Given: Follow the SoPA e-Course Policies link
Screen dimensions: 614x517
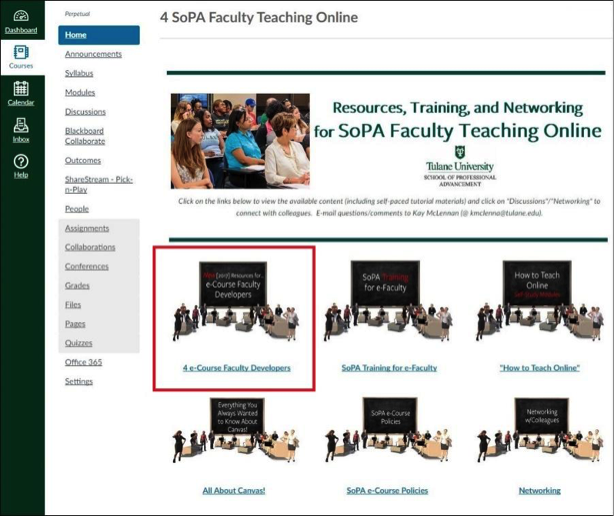Looking at the screenshot, I should tap(387, 490).
